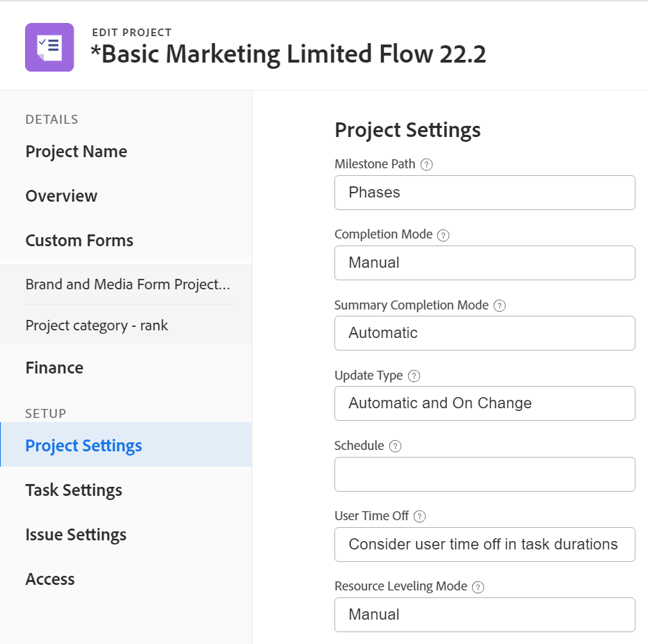Click help icon beside Completion Mode
Image resolution: width=648 pixels, height=644 pixels.
tap(444, 235)
